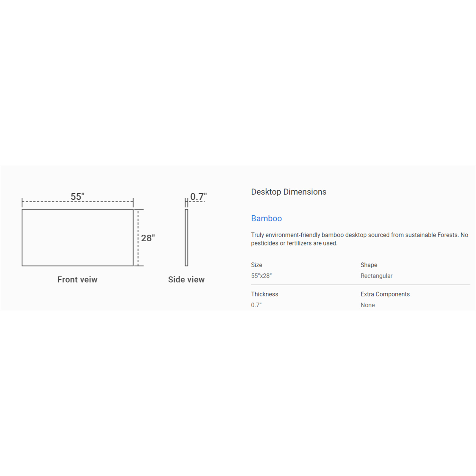Click the Thickness specification label

coord(264,294)
